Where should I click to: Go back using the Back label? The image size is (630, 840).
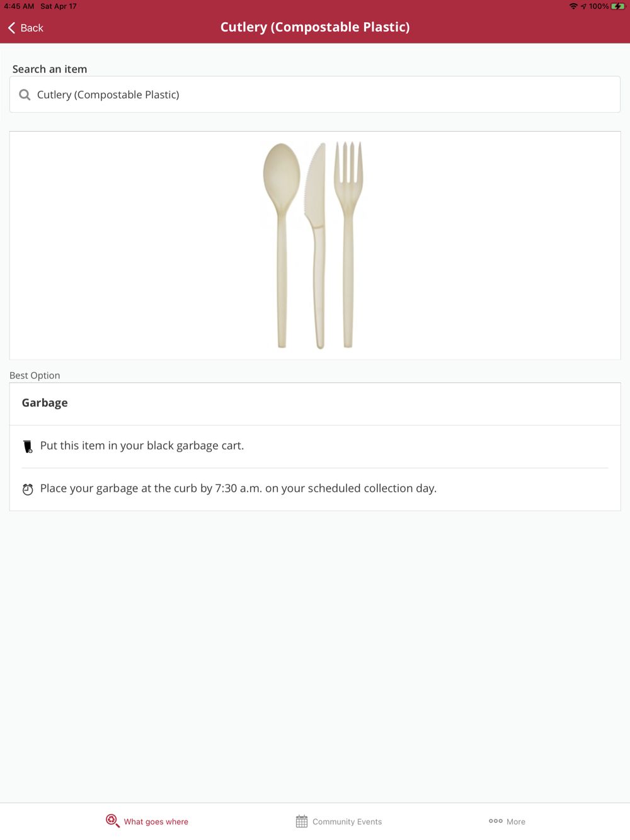[31, 28]
